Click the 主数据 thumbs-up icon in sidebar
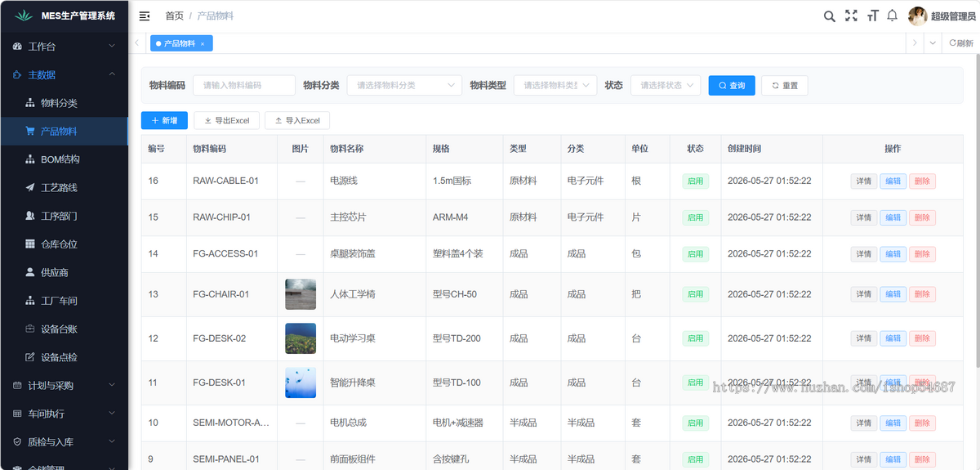Screen dimensions: 980x470 pos(18,74)
